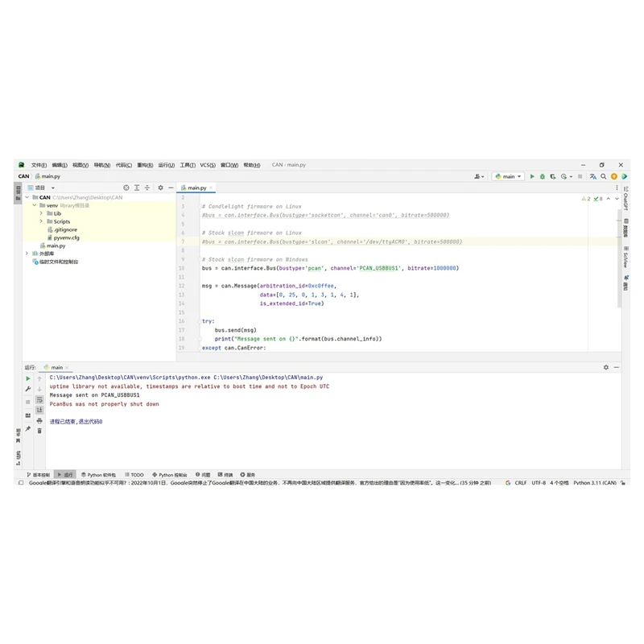Run with coverage icon in top toolbar
The height and width of the screenshot is (644, 644).
click(x=553, y=176)
